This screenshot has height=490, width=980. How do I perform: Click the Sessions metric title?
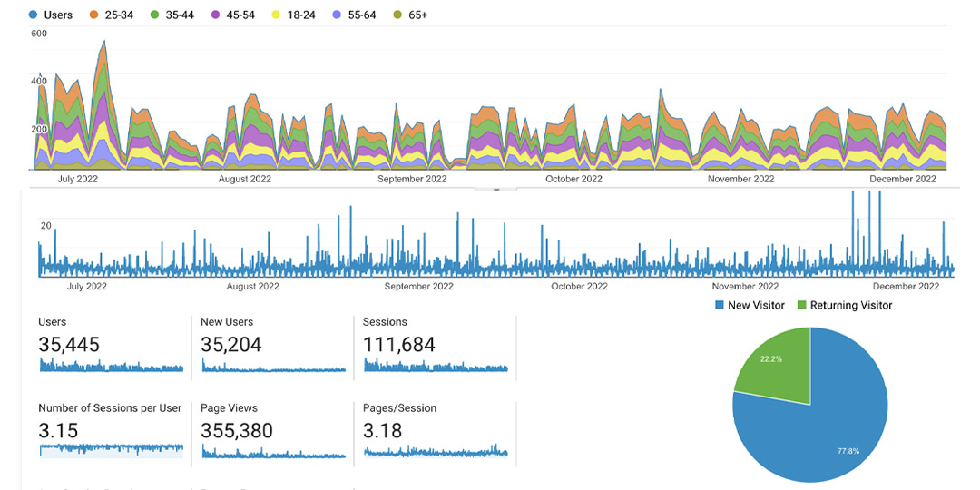coord(385,322)
